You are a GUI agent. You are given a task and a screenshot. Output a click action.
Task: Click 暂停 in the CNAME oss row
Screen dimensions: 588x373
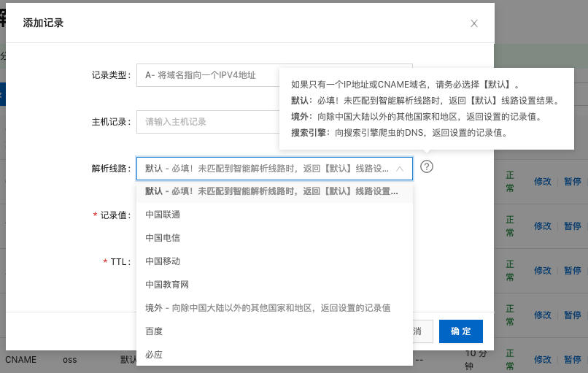point(573,360)
